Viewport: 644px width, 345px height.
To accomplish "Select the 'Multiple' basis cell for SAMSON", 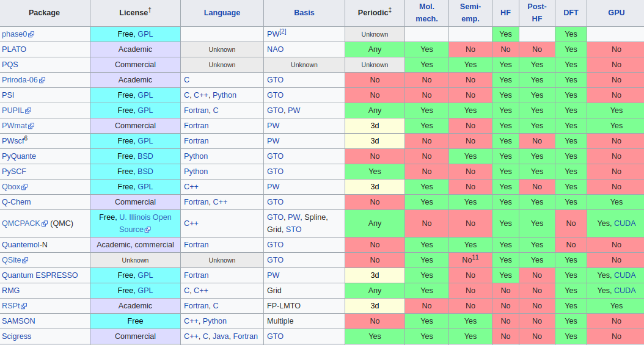I will (304, 321).
